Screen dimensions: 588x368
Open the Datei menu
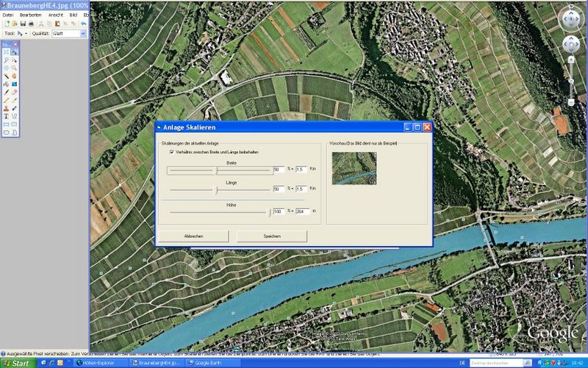click(7, 15)
